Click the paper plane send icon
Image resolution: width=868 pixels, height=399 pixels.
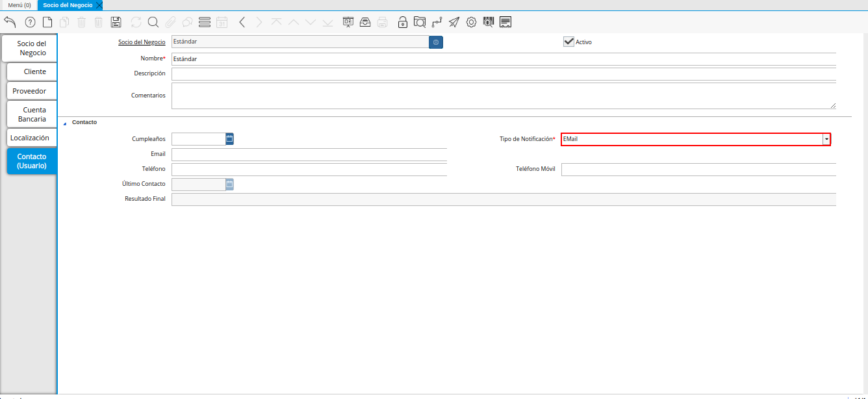point(454,22)
